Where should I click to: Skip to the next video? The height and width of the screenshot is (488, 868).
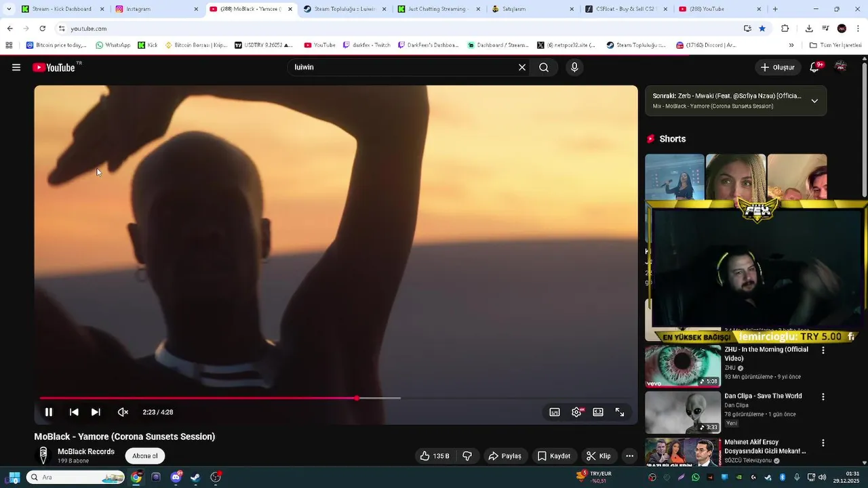coord(96,412)
